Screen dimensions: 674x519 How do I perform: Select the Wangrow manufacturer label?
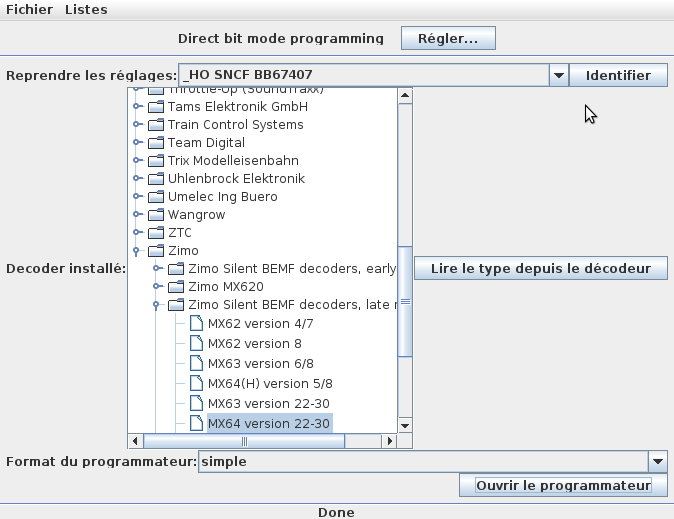(196, 215)
